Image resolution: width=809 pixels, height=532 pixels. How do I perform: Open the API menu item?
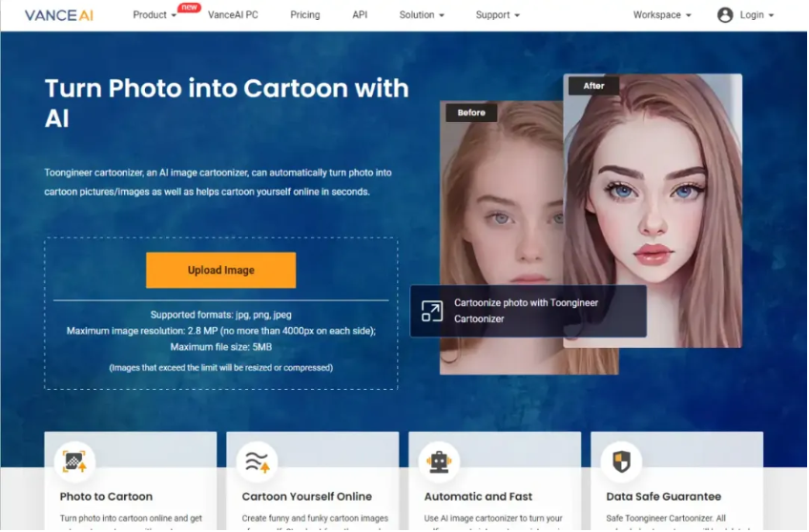[360, 15]
